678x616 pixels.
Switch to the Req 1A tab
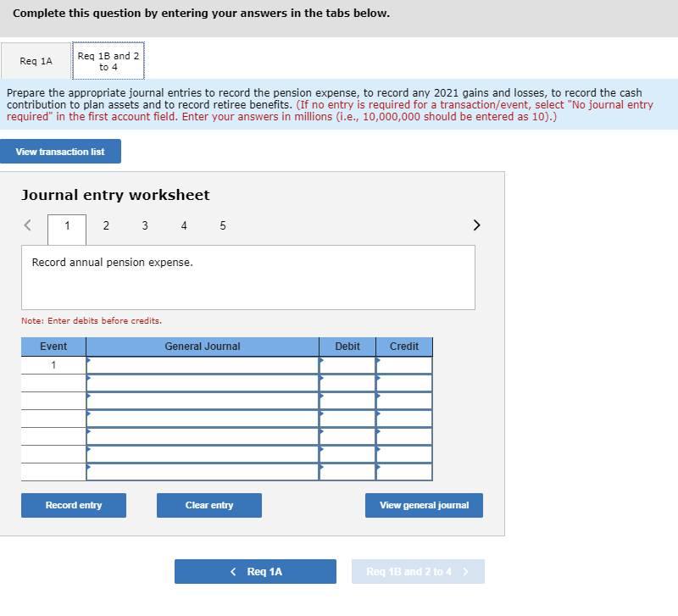coord(36,60)
